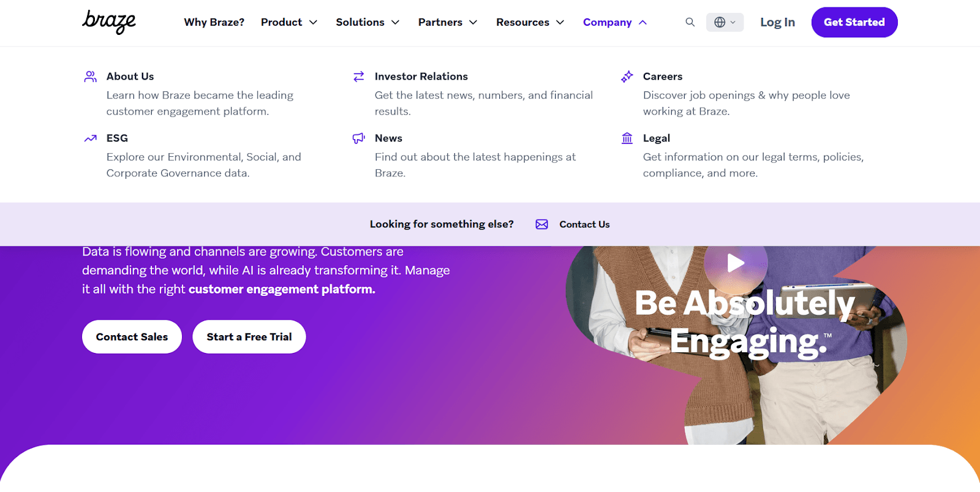
Task: Collapse the Company menu
Action: point(615,22)
